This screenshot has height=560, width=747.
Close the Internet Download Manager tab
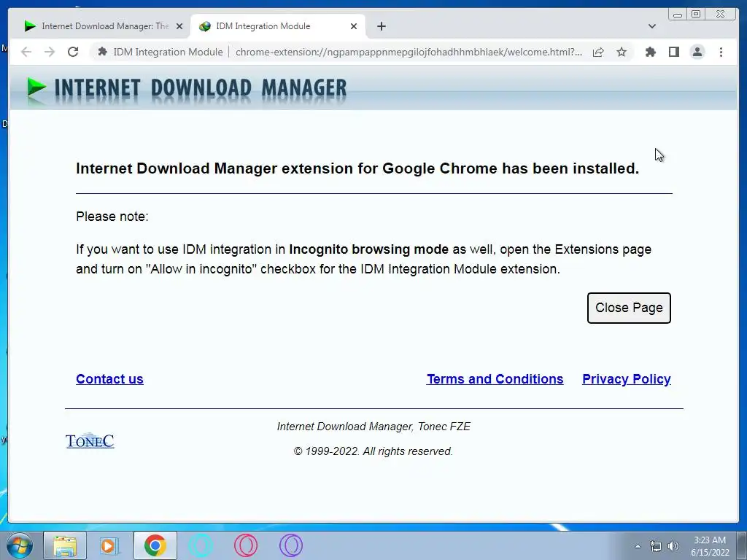click(x=179, y=26)
